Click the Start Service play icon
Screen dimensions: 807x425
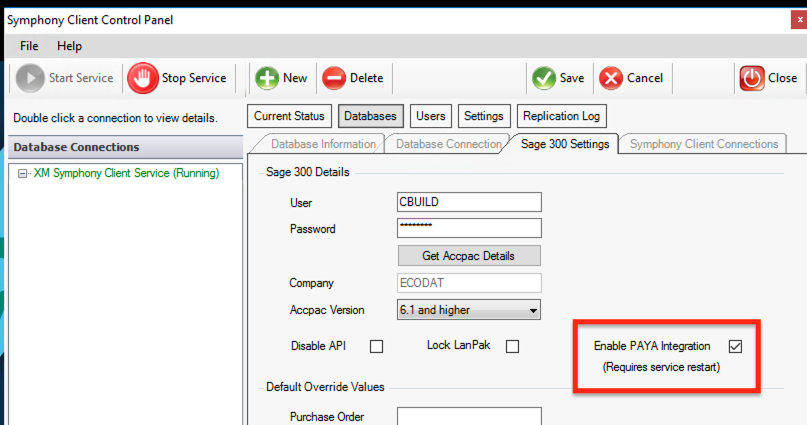30,78
